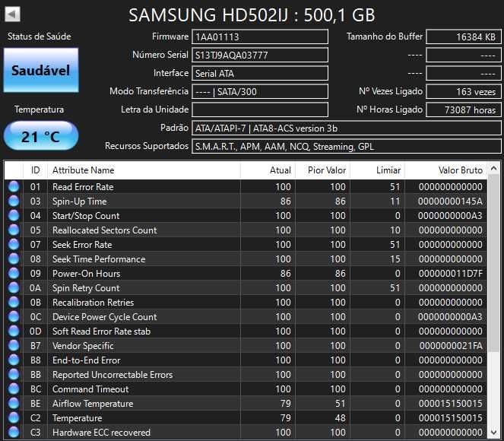Sort by Attribute Name column header
The width and height of the screenshot is (504, 441).
[x=144, y=170]
